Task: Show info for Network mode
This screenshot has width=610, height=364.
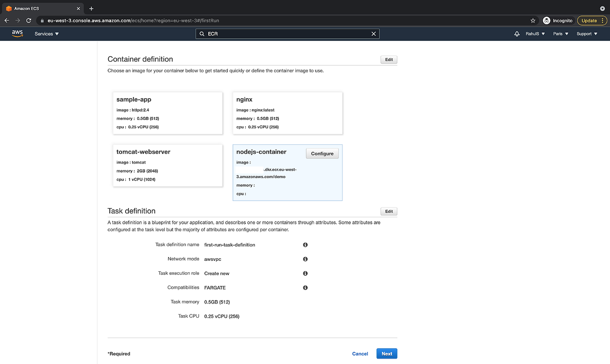Action: click(305, 259)
